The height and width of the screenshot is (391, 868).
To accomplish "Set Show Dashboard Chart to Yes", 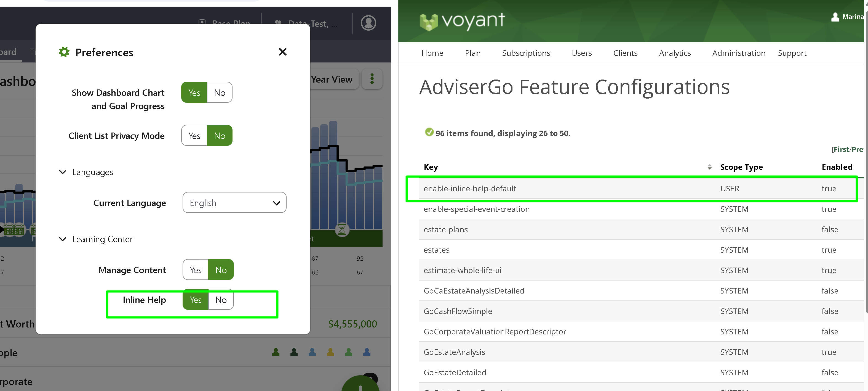I will pyautogui.click(x=194, y=93).
